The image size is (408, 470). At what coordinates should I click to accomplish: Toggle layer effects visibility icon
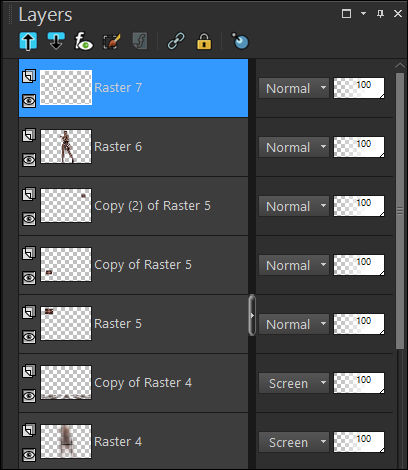(x=83, y=41)
